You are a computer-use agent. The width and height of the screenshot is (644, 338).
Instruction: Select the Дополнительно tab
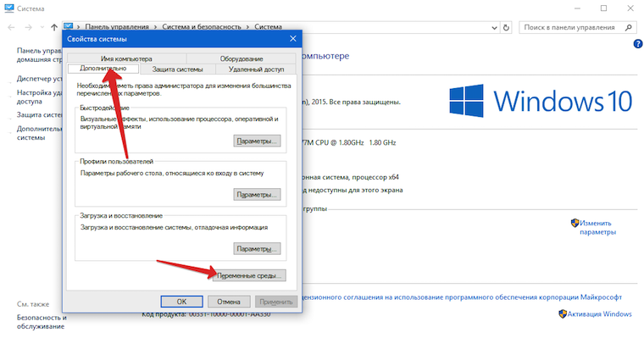[x=103, y=69]
